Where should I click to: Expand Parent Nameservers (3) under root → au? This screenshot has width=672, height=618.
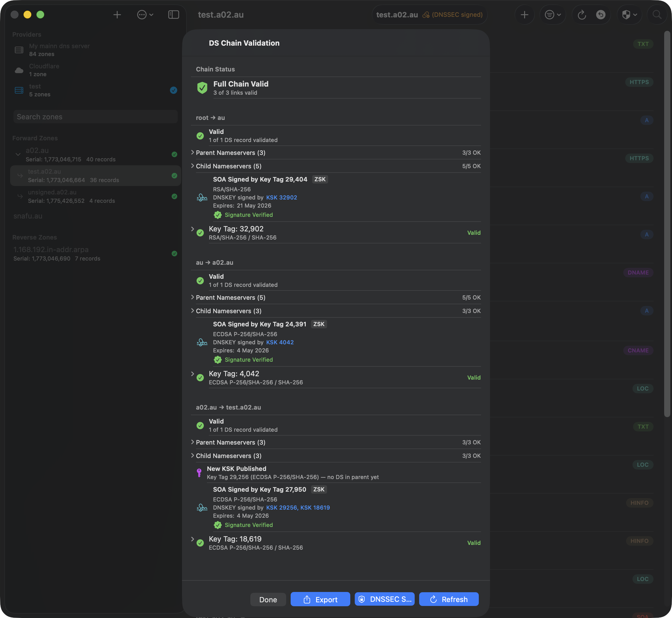pos(192,152)
